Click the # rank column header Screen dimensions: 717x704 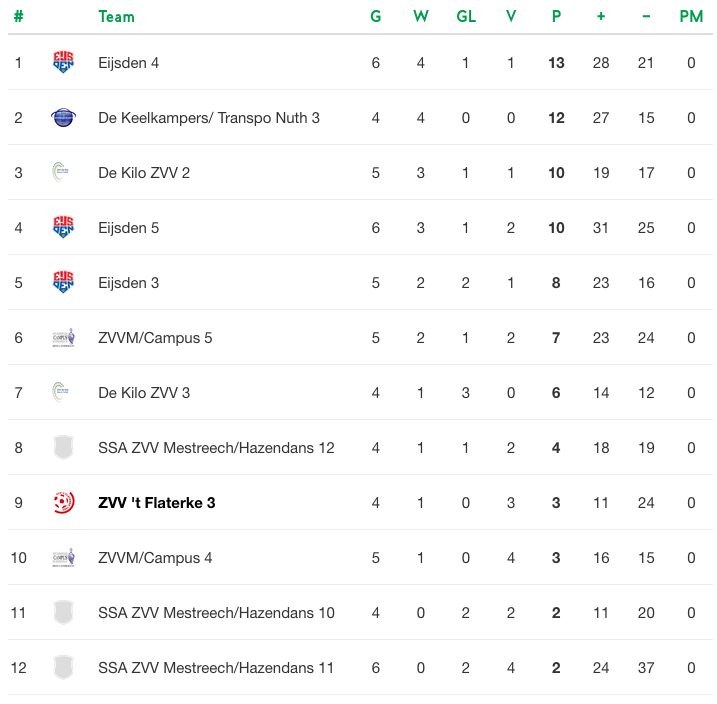click(x=18, y=16)
